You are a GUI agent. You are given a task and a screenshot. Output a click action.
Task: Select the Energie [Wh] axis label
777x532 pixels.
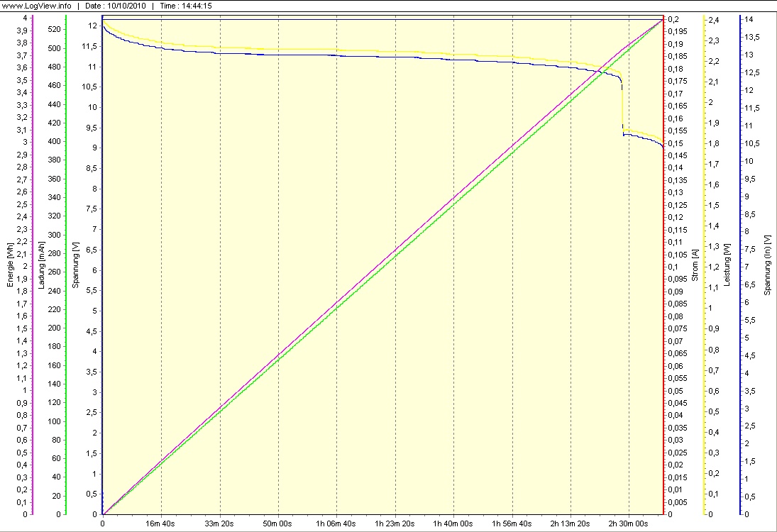pos(10,265)
